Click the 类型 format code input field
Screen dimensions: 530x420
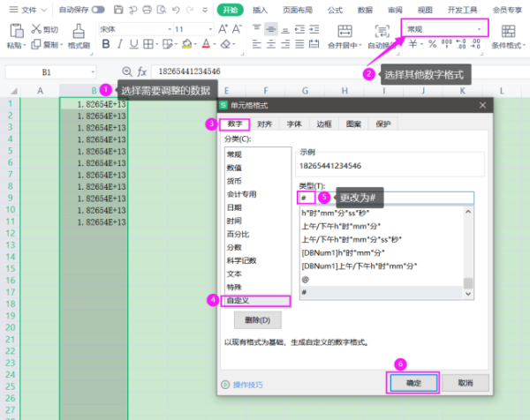click(x=386, y=198)
